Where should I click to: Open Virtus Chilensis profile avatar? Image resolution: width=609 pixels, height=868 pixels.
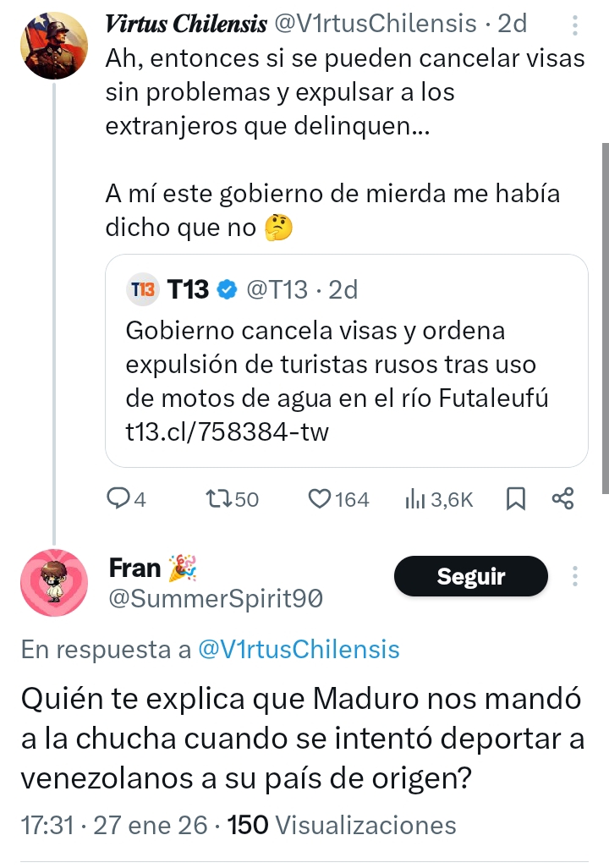click(x=55, y=44)
